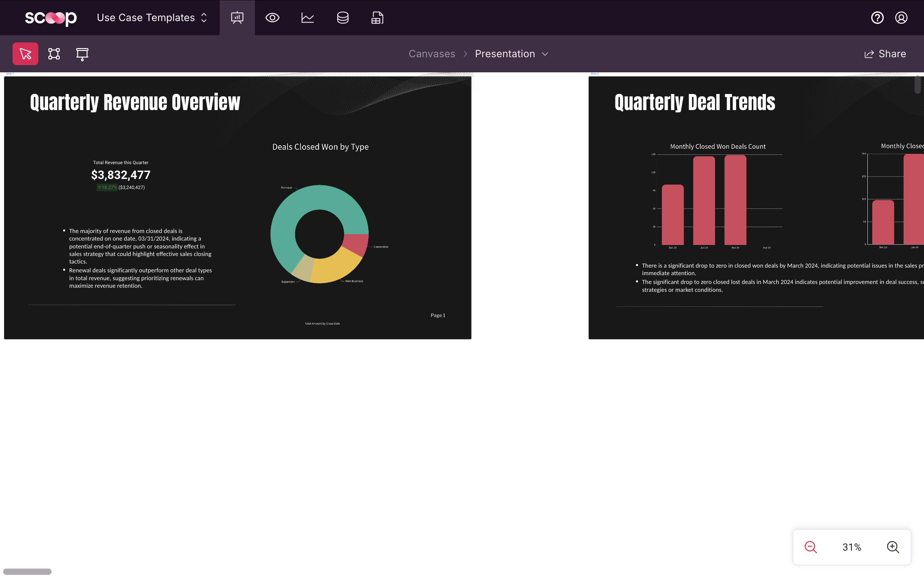The image size is (924, 578).
Task: Open the help question mark icon
Action: point(877,18)
